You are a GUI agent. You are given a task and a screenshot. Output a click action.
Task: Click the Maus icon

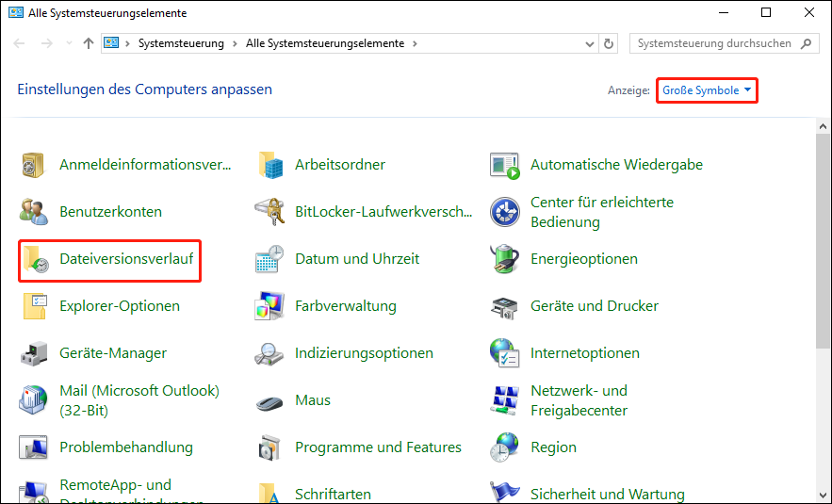tap(270, 400)
